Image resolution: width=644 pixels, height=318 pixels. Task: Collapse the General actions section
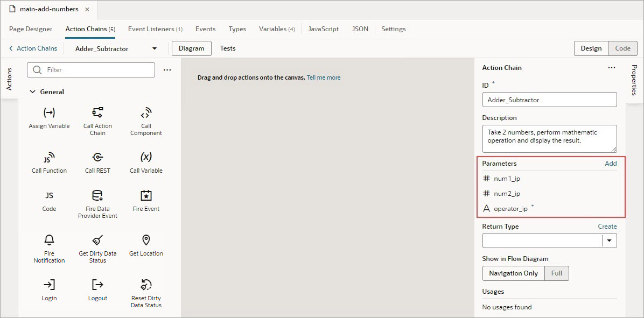click(x=33, y=92)
